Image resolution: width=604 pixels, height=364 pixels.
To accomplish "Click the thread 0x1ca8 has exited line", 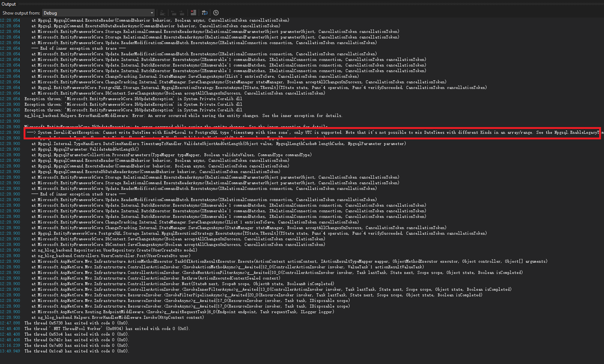I will click(77, 351).
